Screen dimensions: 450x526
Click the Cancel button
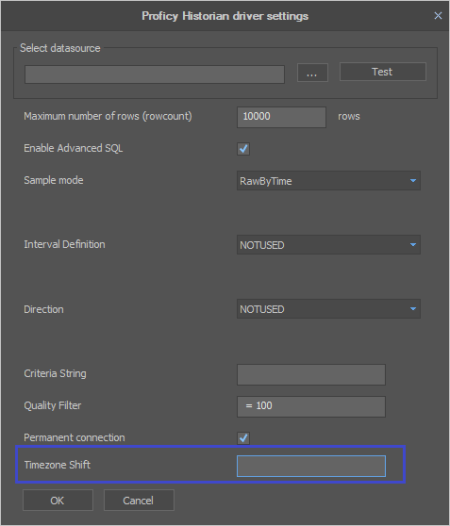coord(139,500)
